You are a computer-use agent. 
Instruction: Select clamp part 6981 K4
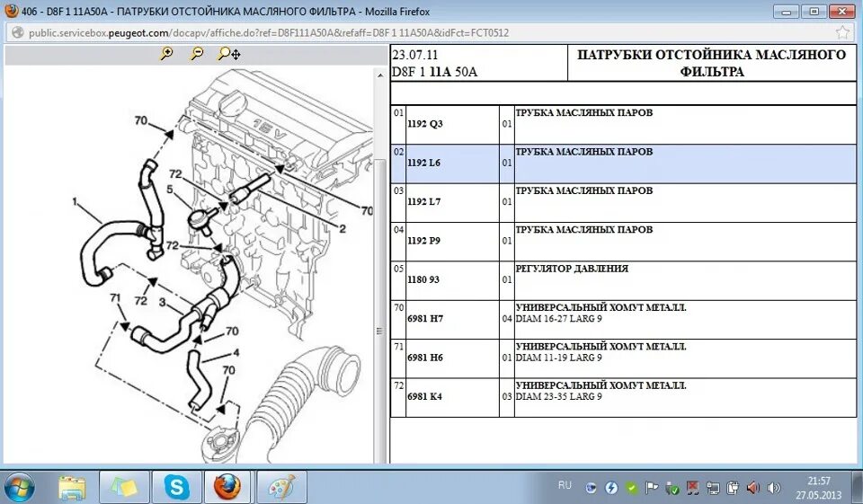(623, 397)
